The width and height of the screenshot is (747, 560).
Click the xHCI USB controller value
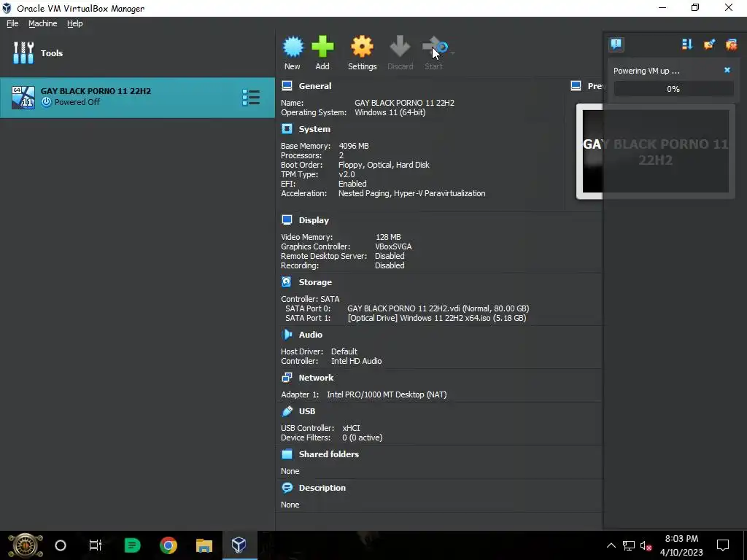[351, 428]
